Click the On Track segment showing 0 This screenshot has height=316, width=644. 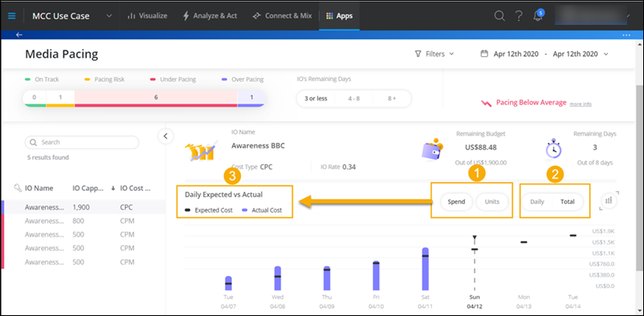coord(34,98)
